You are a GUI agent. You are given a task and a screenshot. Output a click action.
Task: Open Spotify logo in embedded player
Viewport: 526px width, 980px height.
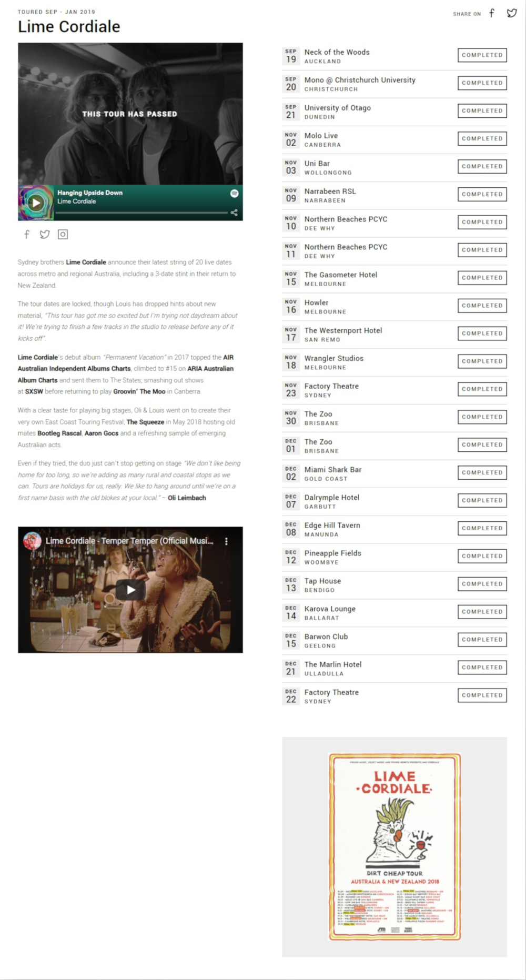point(234,194)
